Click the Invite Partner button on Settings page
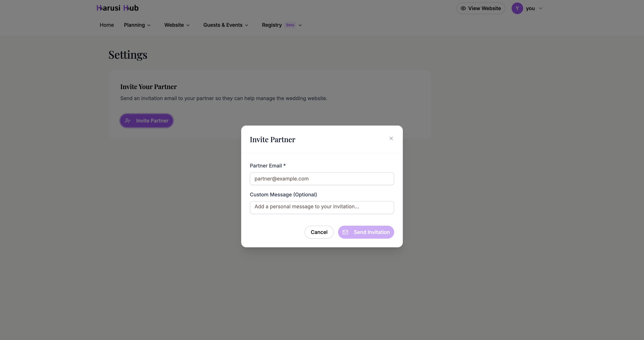The image size is (644, 340). point(146,120)
